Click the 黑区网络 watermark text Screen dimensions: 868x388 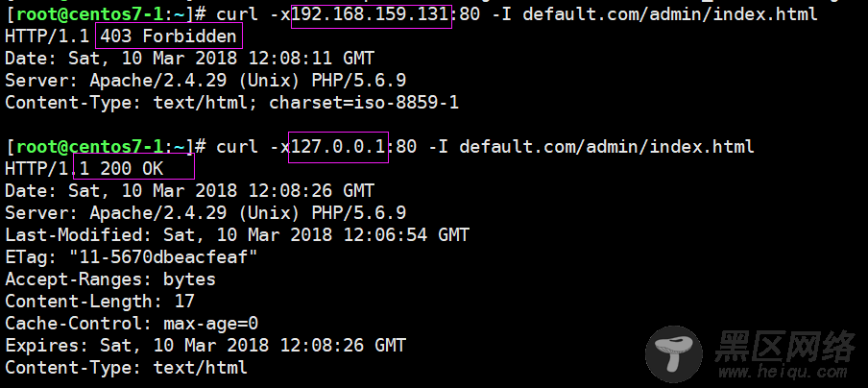785,346
